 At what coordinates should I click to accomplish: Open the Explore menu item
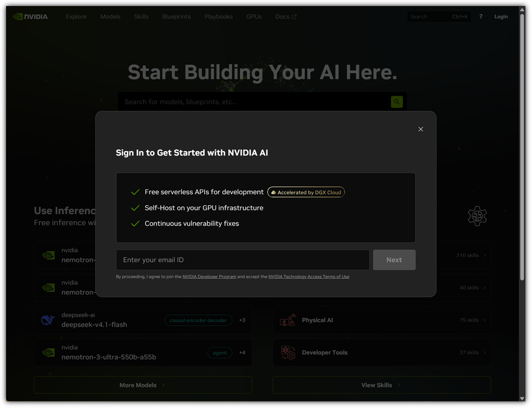point(76,17)
